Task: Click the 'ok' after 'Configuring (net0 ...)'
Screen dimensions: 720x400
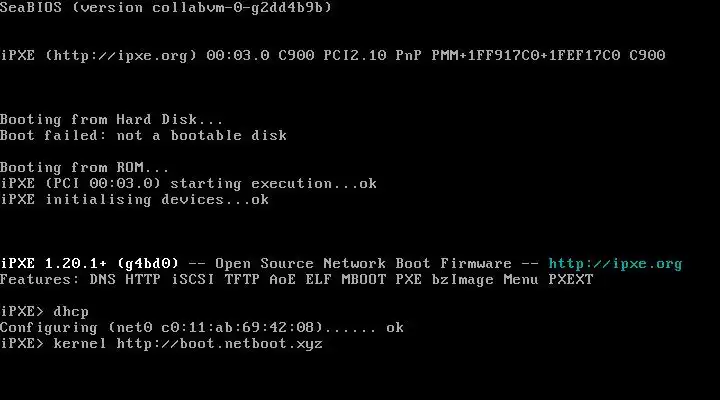Action: click(x=395, y=328)
